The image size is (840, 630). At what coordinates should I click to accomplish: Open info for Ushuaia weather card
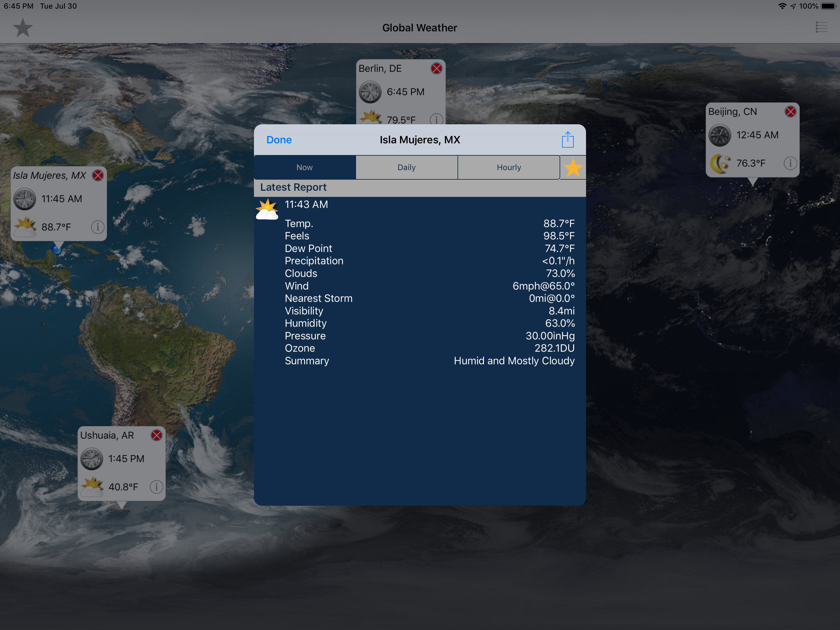click(x=156, y=487)
